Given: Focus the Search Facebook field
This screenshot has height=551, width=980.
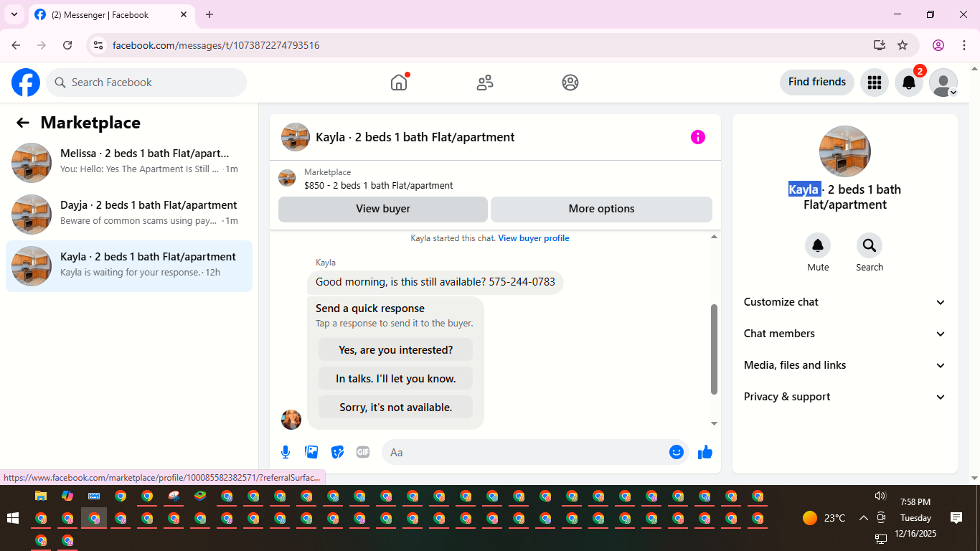Looking at the screenshot, I should 146,83.
